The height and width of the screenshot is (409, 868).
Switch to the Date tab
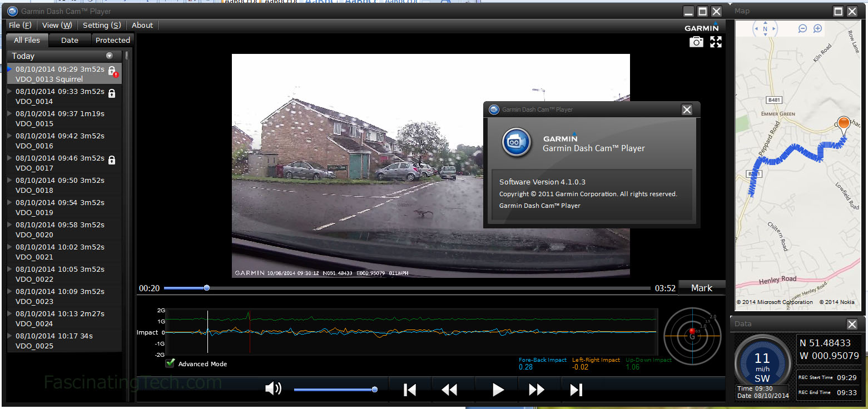pos(70,40)
